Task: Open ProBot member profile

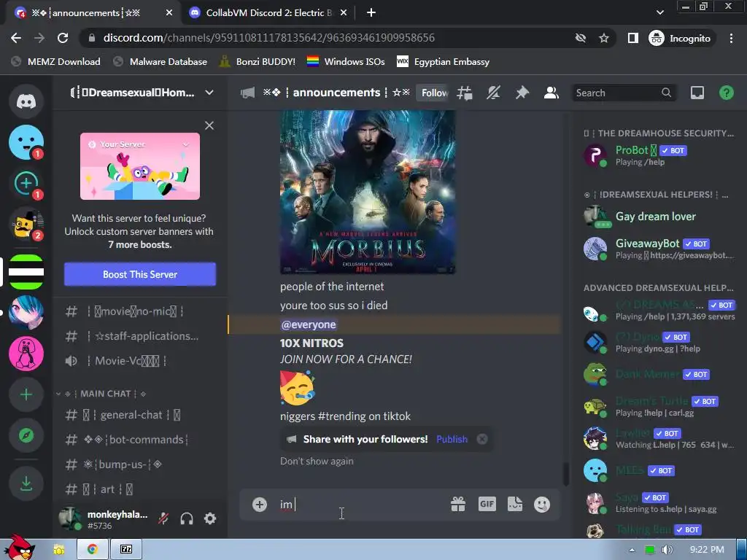Action: point(659,155)
